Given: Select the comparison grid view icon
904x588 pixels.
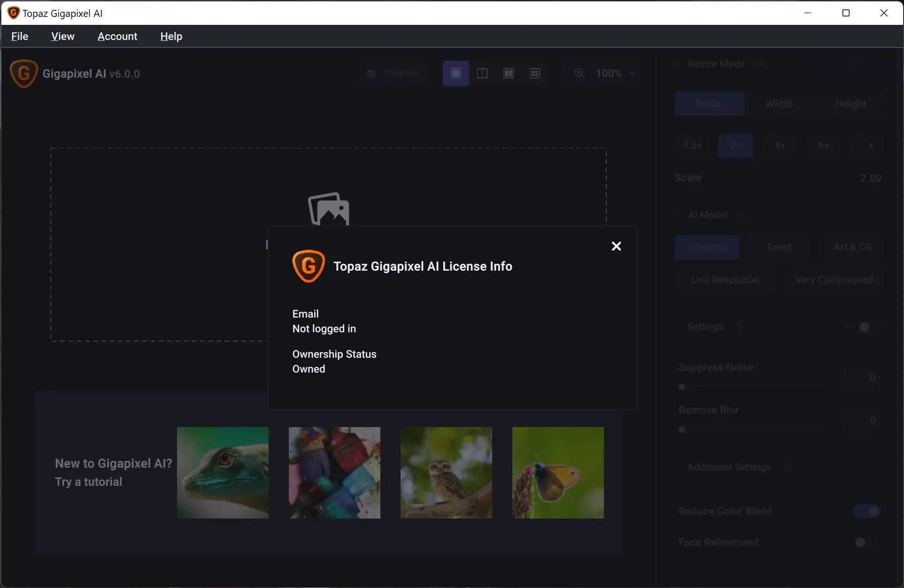Looking at the screenshot, I should (x=534, y=73).
